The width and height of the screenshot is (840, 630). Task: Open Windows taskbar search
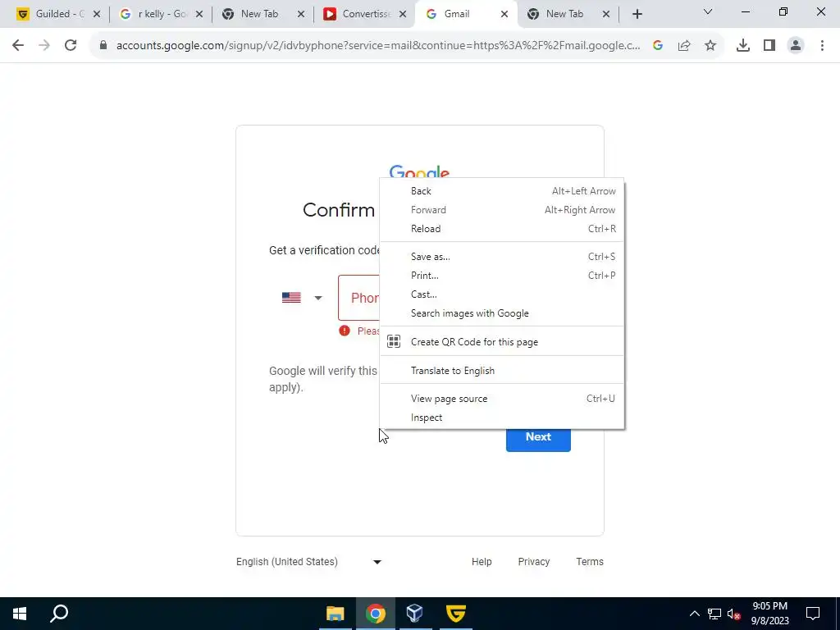point(59,614)
